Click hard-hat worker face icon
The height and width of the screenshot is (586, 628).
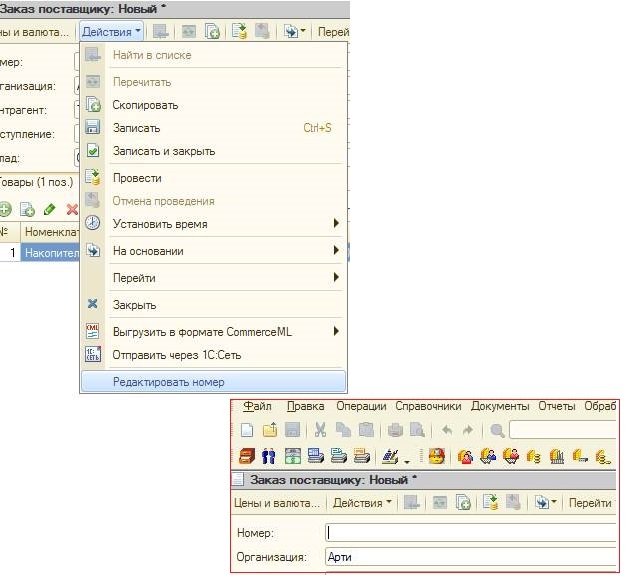[436, 456]
